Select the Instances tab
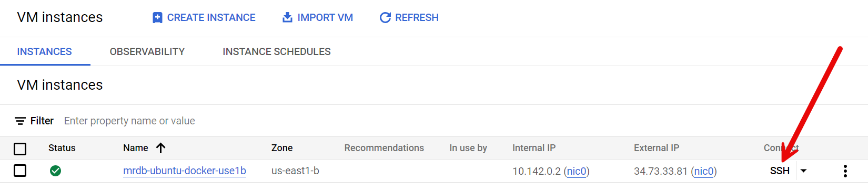 (44, 51)
